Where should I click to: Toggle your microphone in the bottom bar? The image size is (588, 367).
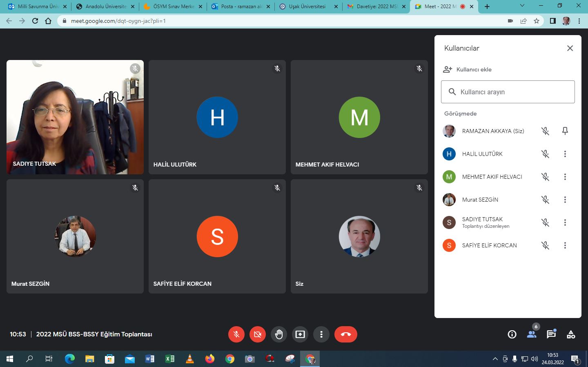[x=236, y=334]
